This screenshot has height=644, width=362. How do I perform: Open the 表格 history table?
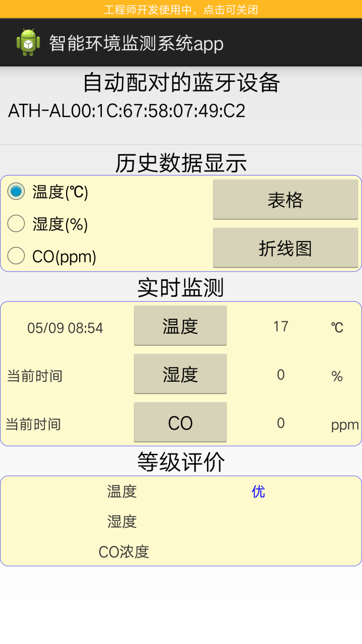(x=285, y=199)
